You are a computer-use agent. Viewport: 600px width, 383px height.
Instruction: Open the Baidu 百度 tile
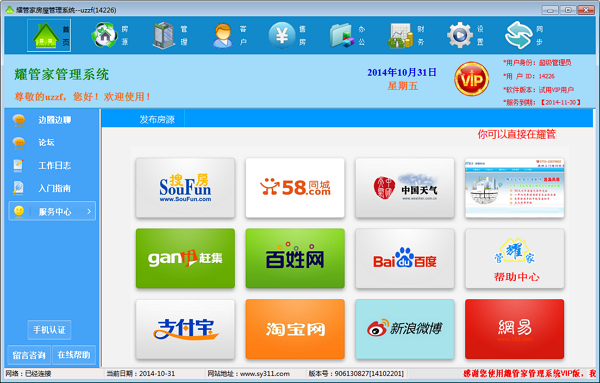coord(405,258)
